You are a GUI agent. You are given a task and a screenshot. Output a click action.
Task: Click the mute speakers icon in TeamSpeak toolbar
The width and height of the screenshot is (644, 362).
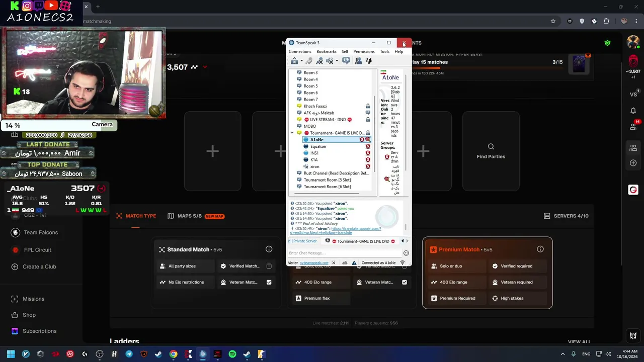click(330, 61)
